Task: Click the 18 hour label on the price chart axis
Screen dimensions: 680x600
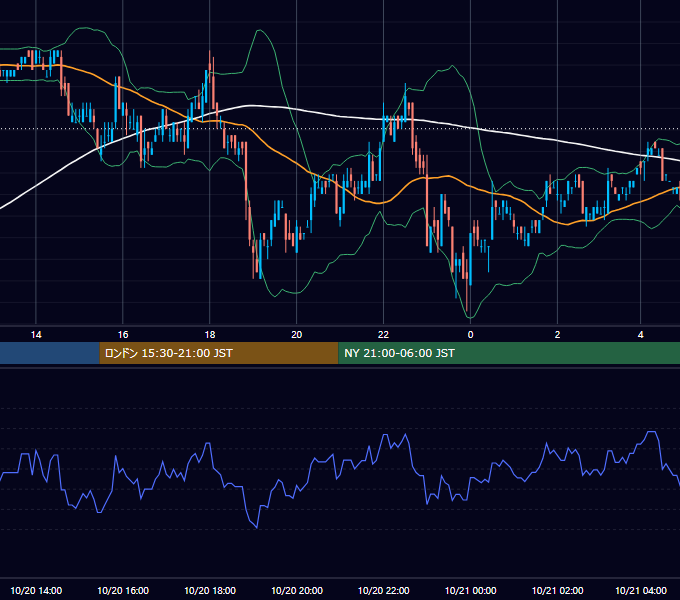Action: (209, 335)
